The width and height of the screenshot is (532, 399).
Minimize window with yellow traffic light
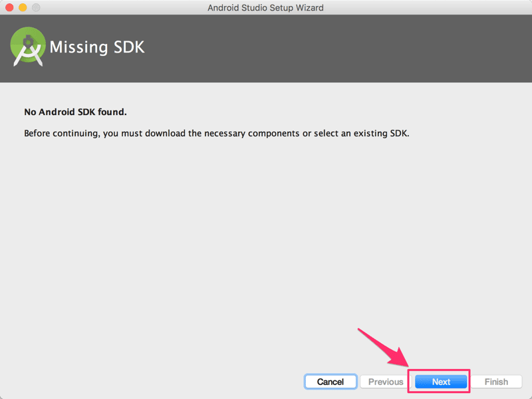[23, 7]
